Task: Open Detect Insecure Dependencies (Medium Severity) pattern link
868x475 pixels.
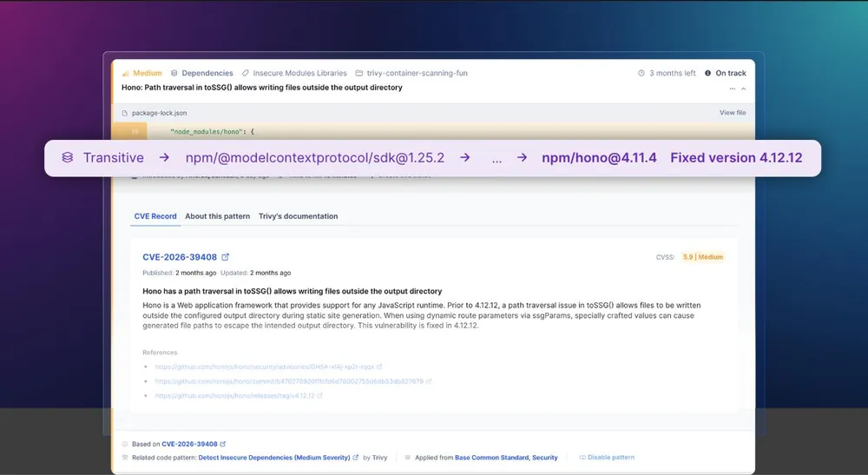Action: coord(274,458)
